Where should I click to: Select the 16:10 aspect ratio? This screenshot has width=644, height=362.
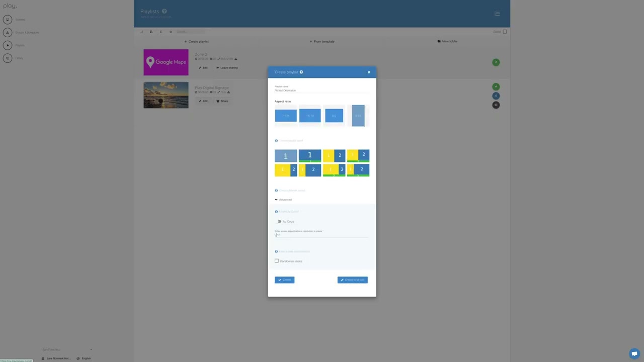pos(310,116)
